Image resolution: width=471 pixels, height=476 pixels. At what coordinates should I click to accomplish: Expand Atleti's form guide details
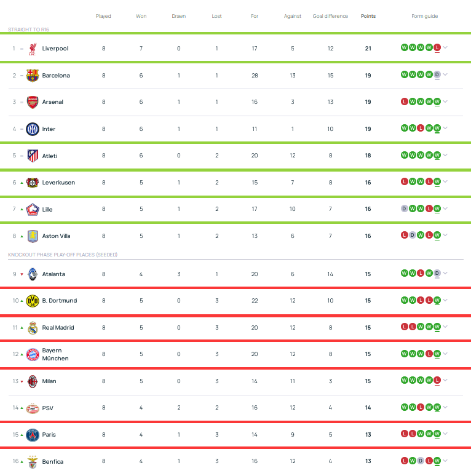445,156
